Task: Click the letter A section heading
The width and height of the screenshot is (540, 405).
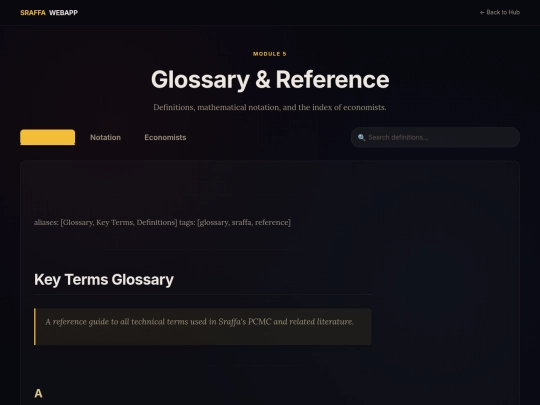Action: tap(38, 393)
